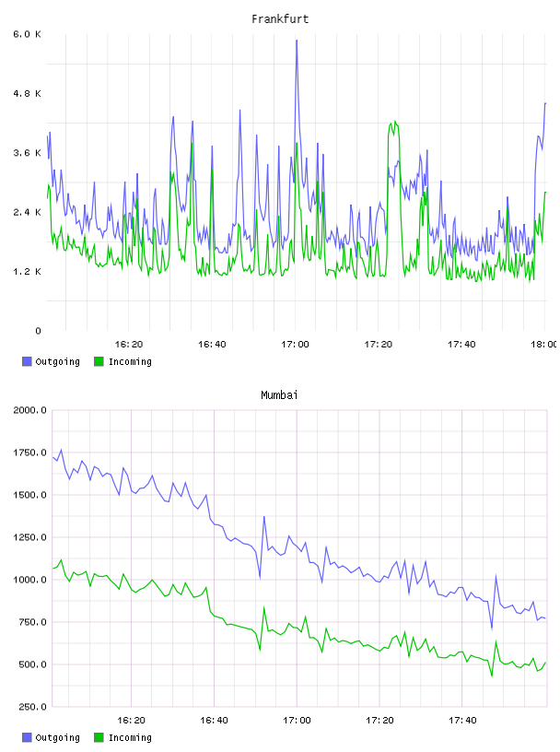Click the green Incoming swatch in Frankfurt legend
This screenshot has width=560, height=752.
point(99,361)
